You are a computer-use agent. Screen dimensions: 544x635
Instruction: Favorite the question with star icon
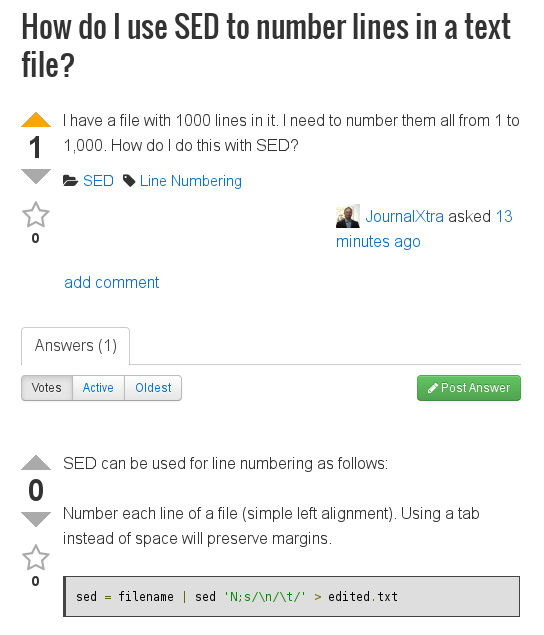[36, 215]
